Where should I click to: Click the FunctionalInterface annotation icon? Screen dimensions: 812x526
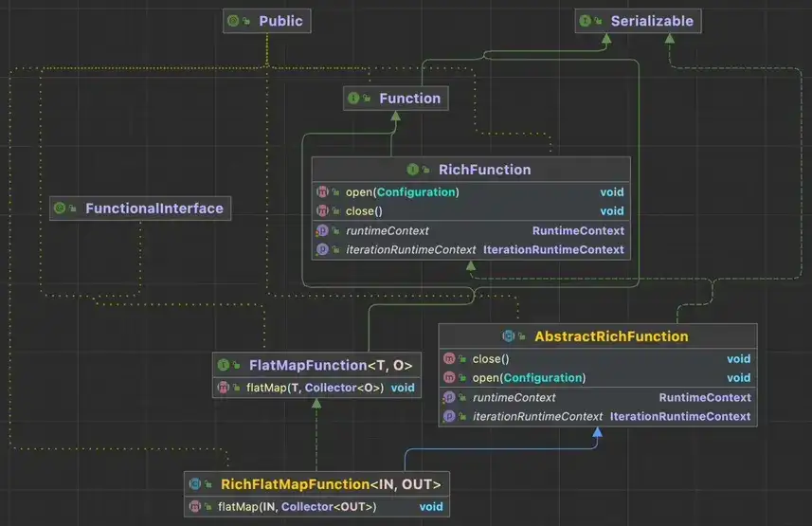tap(60, 209)
